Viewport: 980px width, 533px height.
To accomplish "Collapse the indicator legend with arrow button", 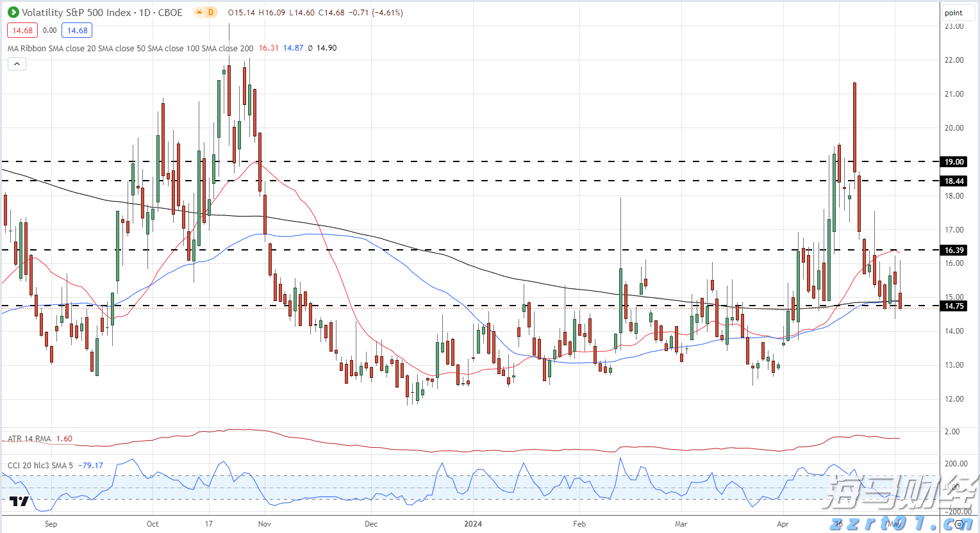I will (x=17, y=63).
